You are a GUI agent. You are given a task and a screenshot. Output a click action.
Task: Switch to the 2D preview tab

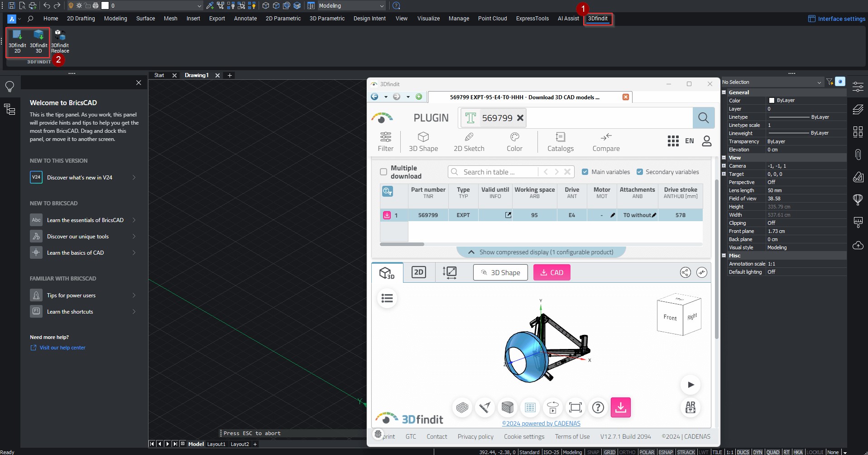[x=418, y=272]
